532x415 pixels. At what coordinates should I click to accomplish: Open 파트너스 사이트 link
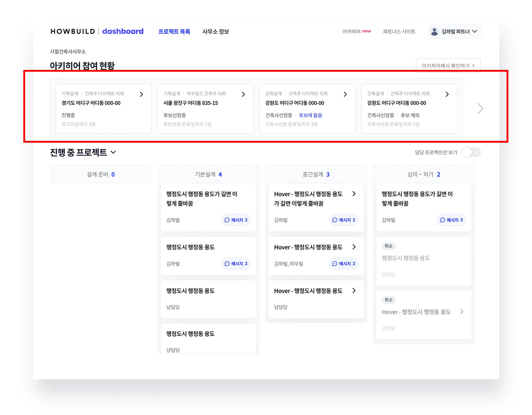[399, 31]
